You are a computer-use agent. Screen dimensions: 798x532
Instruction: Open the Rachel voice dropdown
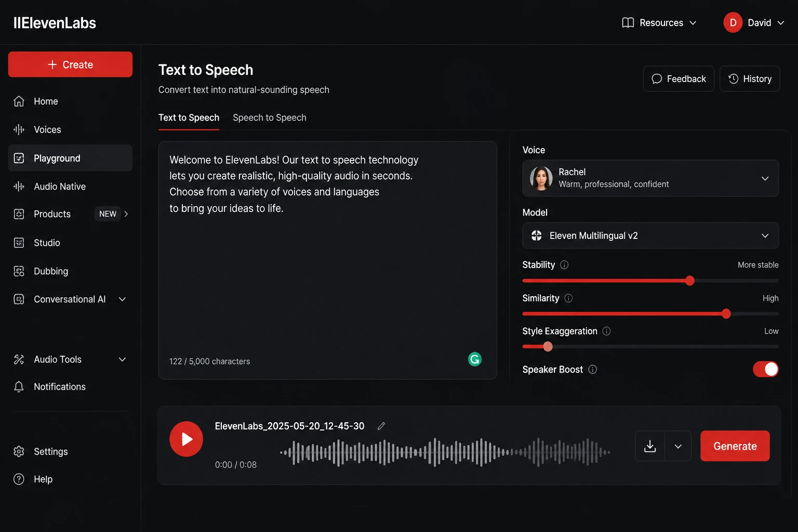tap(650, 178)
